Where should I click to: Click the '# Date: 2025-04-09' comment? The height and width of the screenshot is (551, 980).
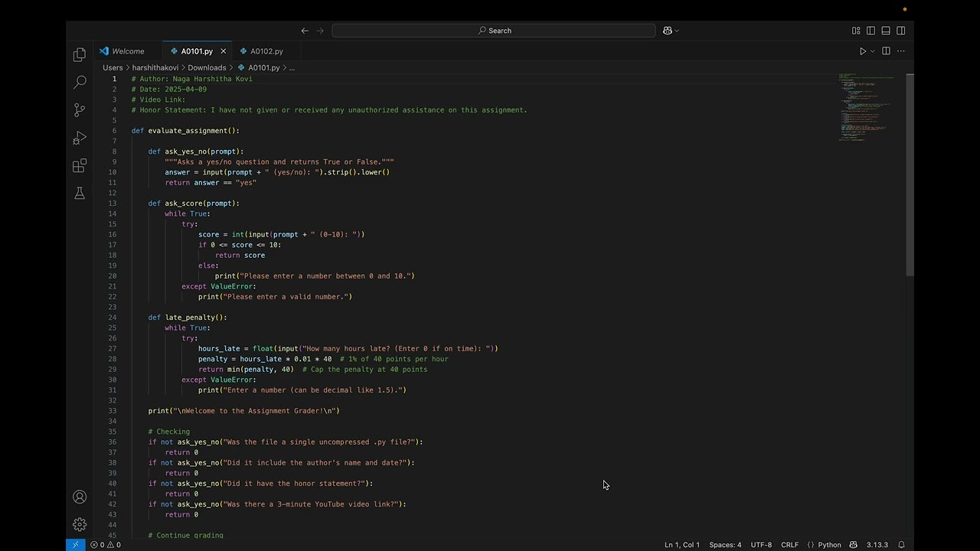coord(168,90)
